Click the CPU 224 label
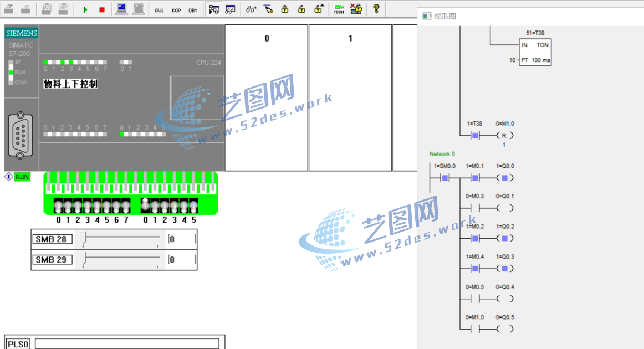Screen dimensions: 644x349 [208, 63]
